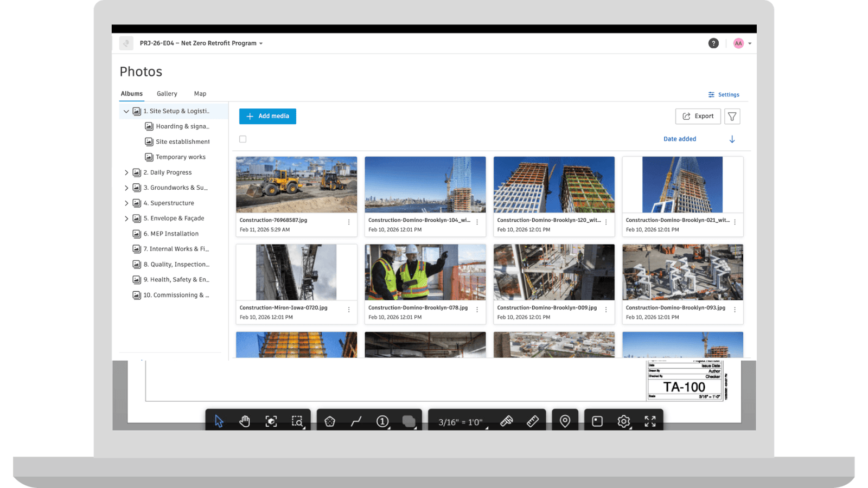
Task: Tick the select all photos checkbox
Action: pyautogui.click(x=243, y=139)
